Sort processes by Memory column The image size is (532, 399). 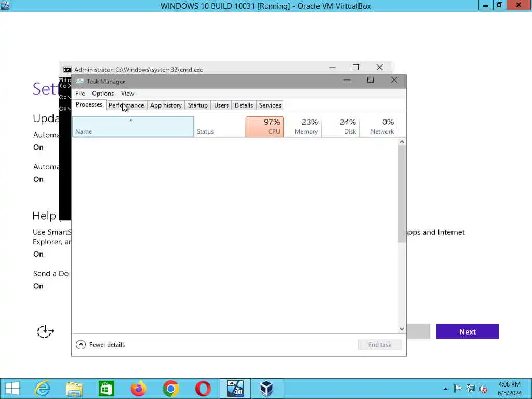click(303, 127)
